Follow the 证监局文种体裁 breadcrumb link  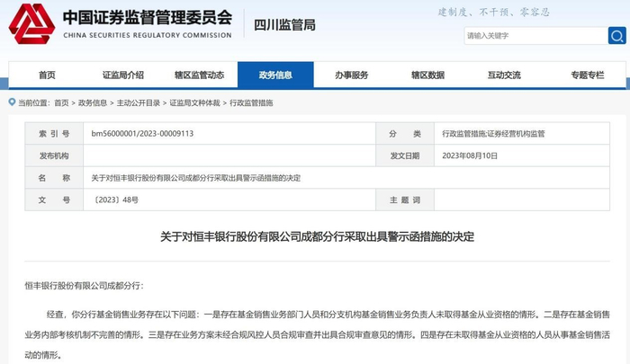pos(194,103)
